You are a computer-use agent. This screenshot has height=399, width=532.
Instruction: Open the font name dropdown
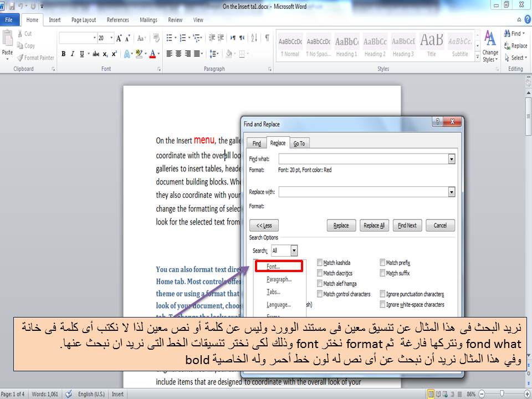tap(95, 38)
